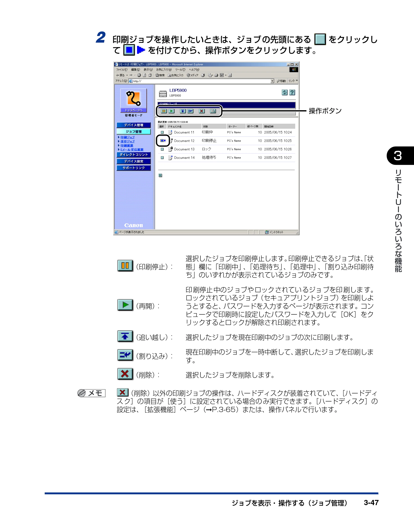Click the IE stop button in browser toolbar
The image size is (414, 532).
pyautogui.click(x=139, y=75)
